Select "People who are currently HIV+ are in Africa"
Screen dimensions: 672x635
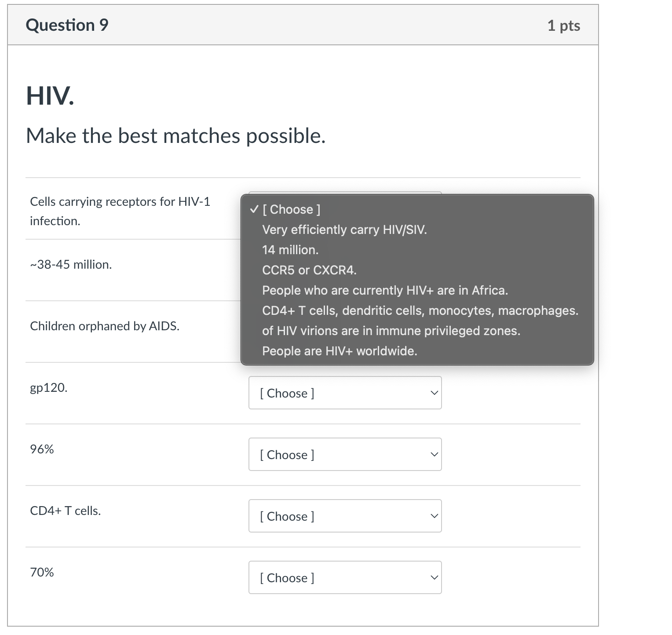[385, 290]
